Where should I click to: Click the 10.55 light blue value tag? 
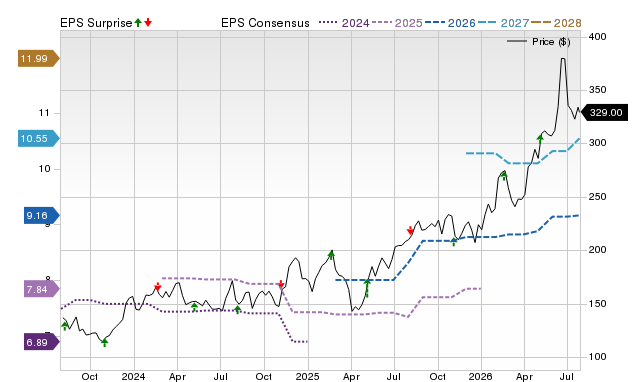[x=38, y=138]
